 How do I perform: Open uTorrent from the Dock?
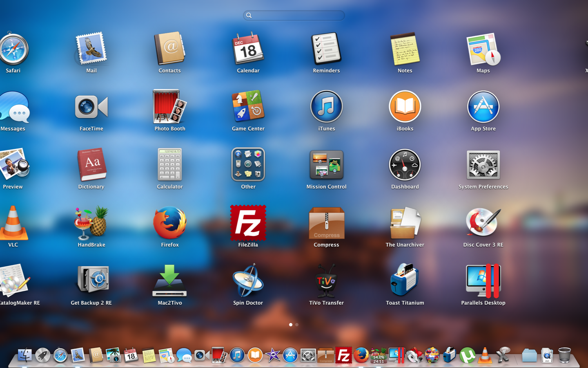click(468, 355)
